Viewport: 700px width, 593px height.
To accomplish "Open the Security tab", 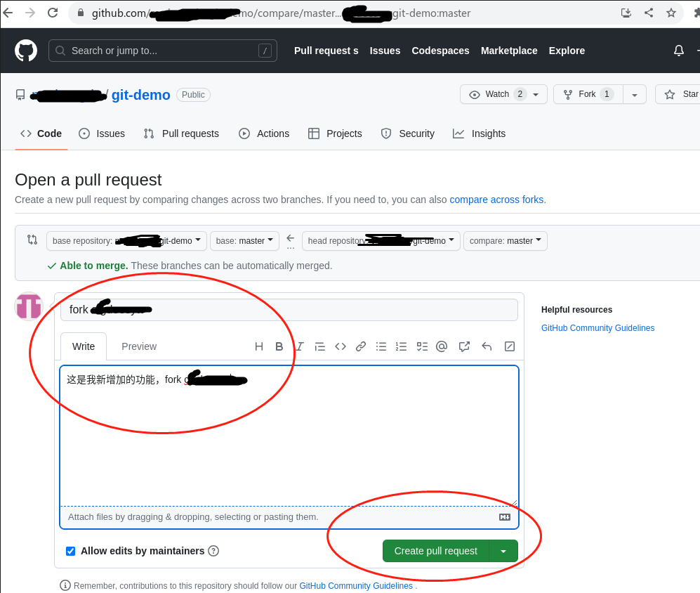I will tap(408, 133).
